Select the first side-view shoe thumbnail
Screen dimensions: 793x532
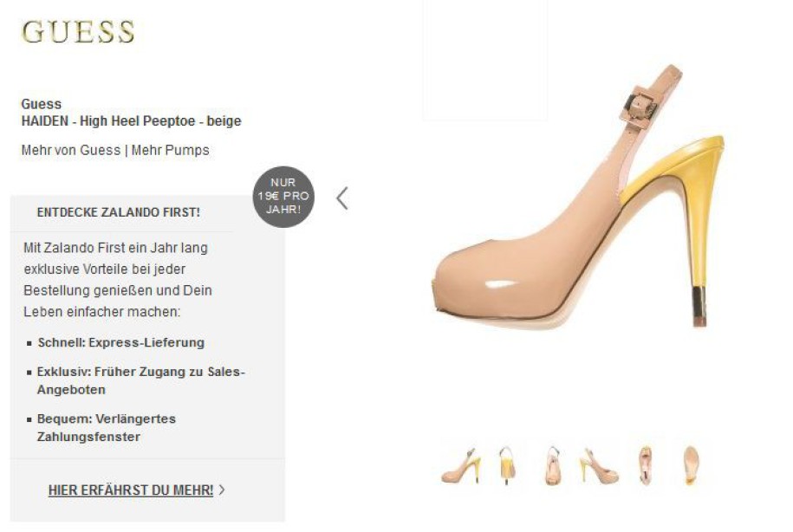(x=461, y=465)
